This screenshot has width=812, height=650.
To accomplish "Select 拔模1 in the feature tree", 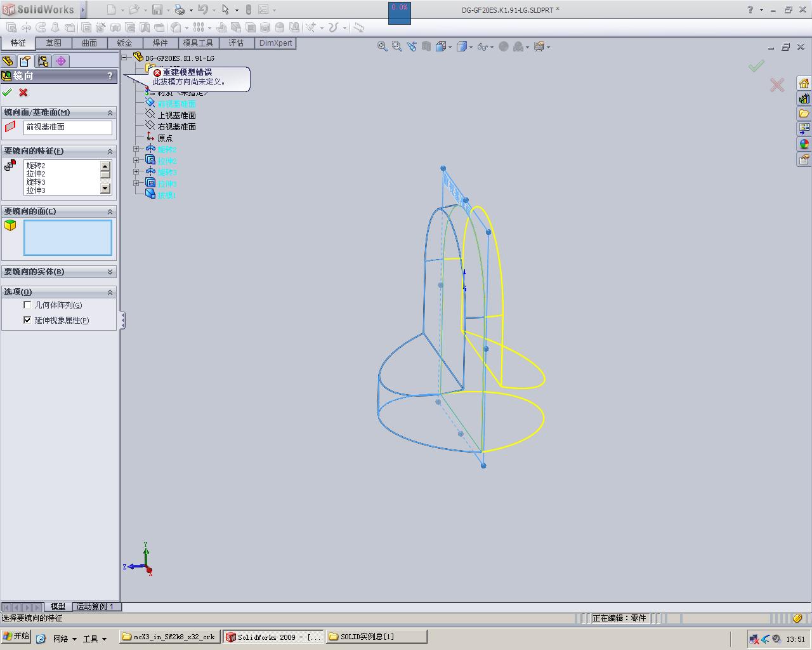I will point(167,196).
